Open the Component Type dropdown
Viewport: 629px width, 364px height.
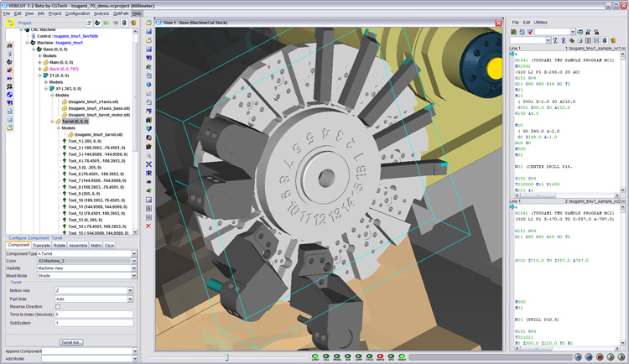click(133, 252)
